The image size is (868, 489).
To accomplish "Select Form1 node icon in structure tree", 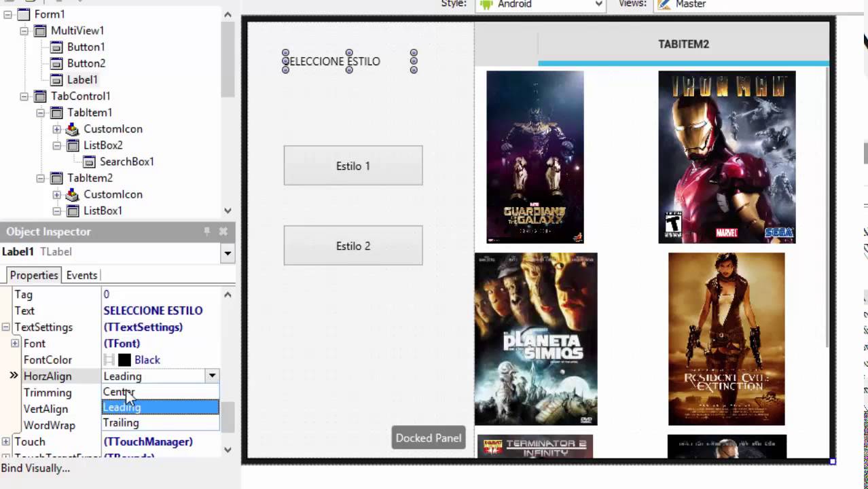I will [x=24, y=14].
